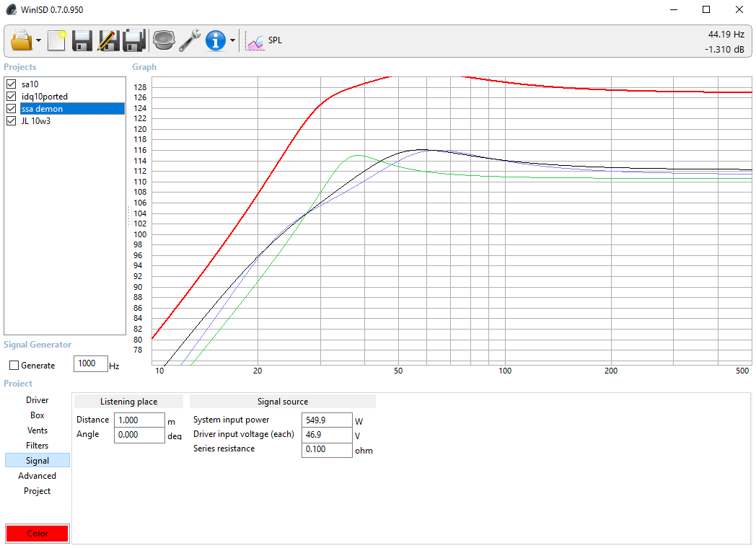Select the ssa demon project row
Screen dimensions: 756x548
[x=72, y=108]
